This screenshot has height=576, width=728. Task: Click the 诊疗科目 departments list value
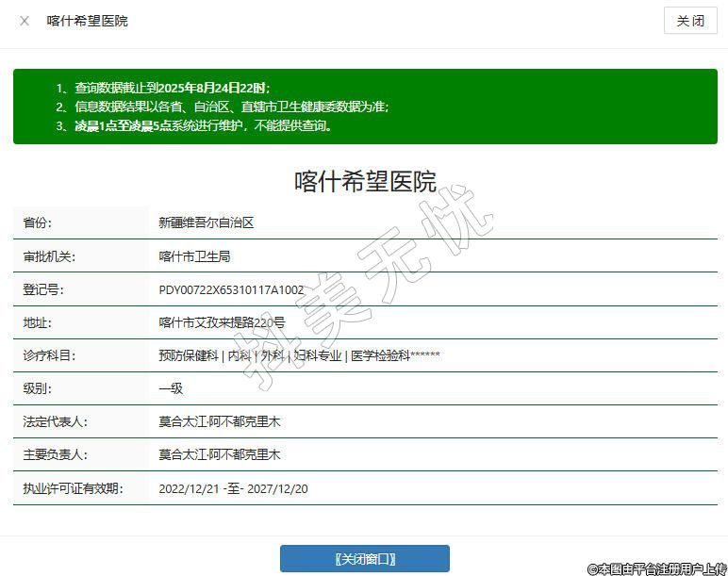pyautogui.click(x=299, y=355)
